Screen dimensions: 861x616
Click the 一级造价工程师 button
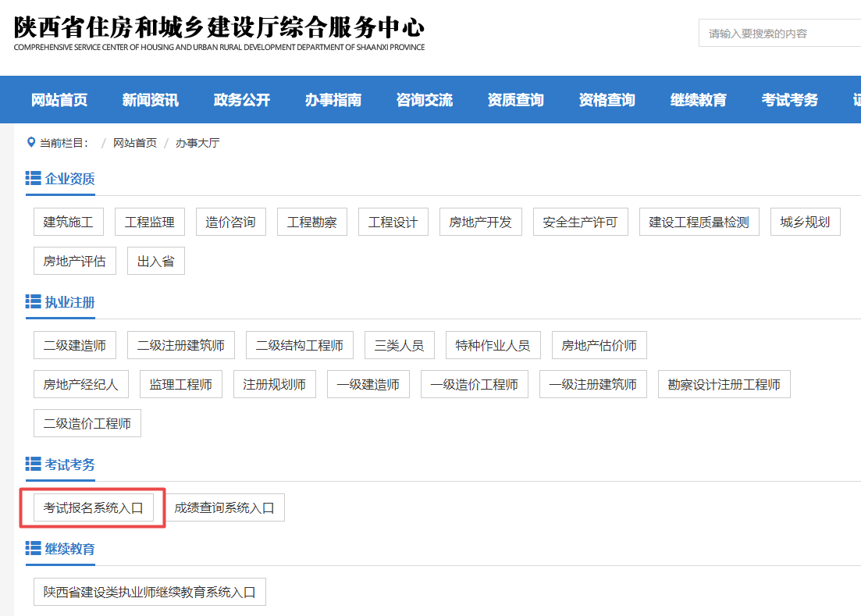[474, 383]
